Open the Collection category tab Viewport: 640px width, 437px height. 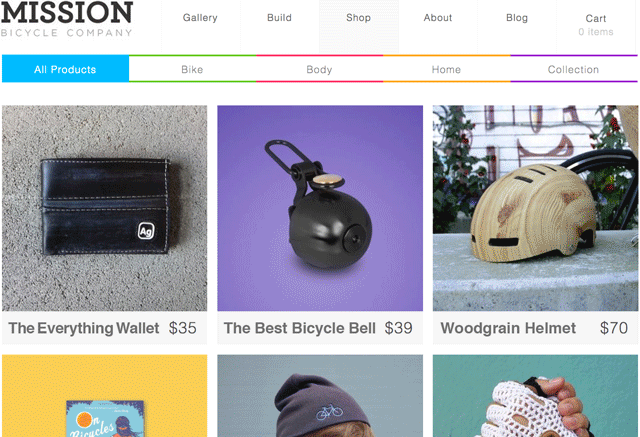click(573, 69)
